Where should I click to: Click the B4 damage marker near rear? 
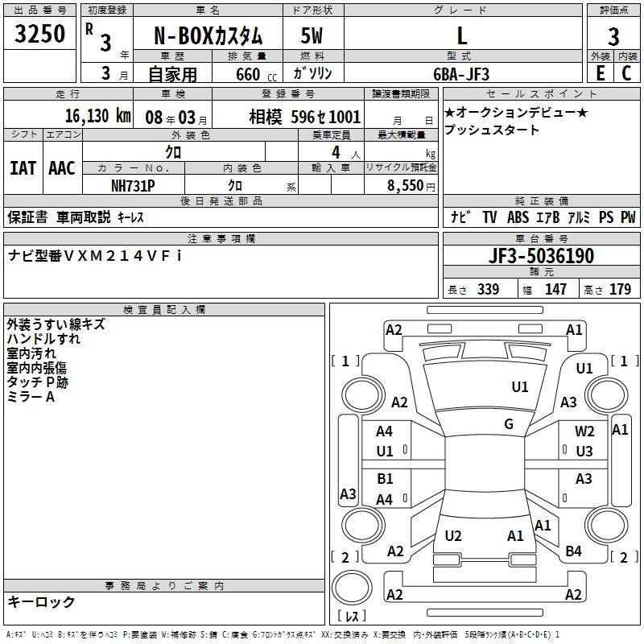point(573,551)
